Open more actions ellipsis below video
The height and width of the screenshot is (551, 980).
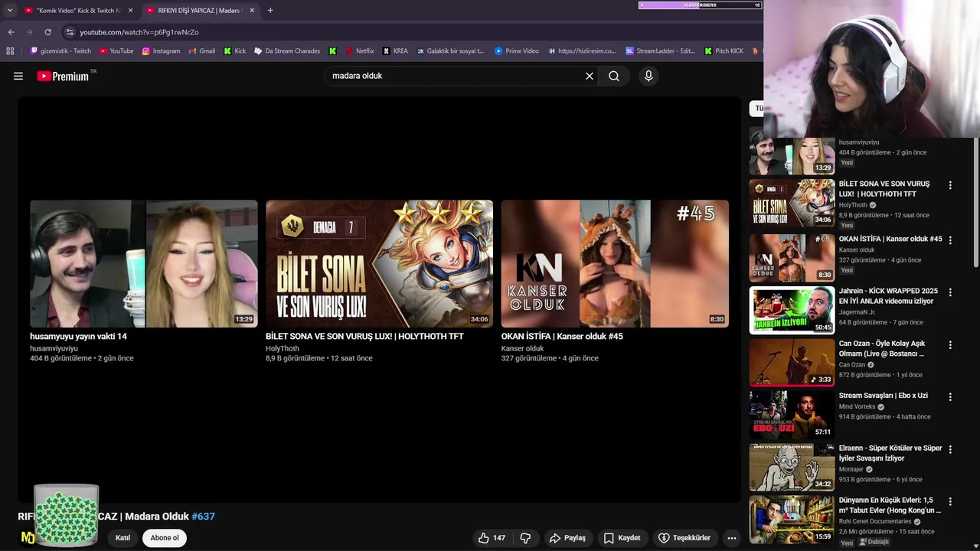732,538
